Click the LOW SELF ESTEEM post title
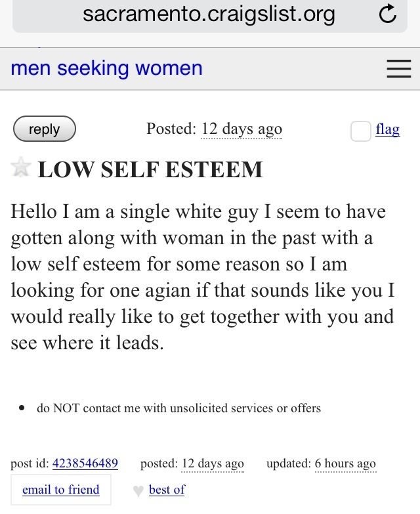The width and height of the screenshot is (420, 514). 150,169
